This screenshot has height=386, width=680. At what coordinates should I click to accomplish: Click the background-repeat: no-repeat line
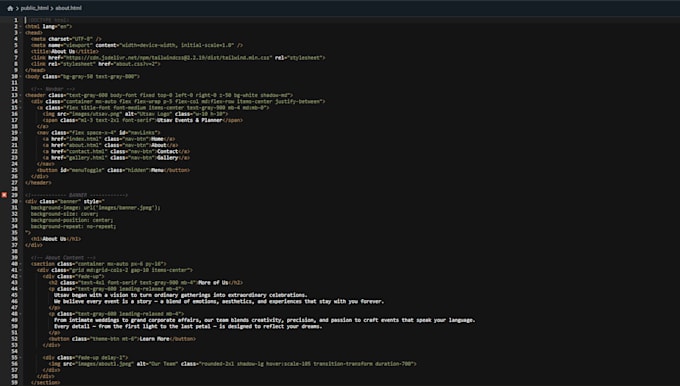click(73, 226)
